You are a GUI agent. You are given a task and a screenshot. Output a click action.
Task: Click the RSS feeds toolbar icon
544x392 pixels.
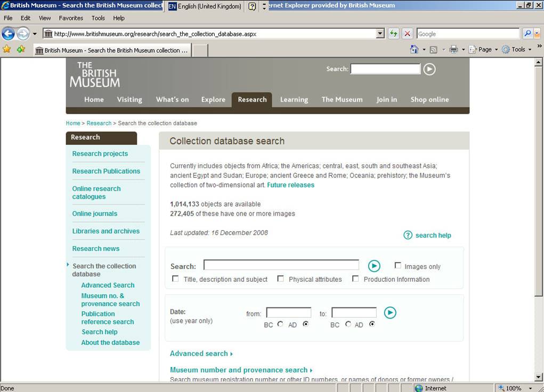(433, 50)
